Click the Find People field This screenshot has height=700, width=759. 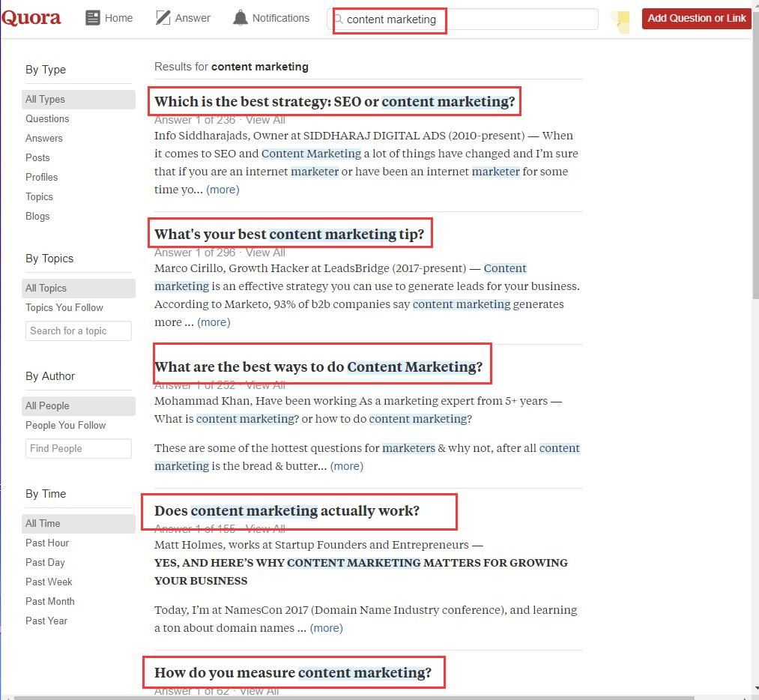click(x=79, y=448)
